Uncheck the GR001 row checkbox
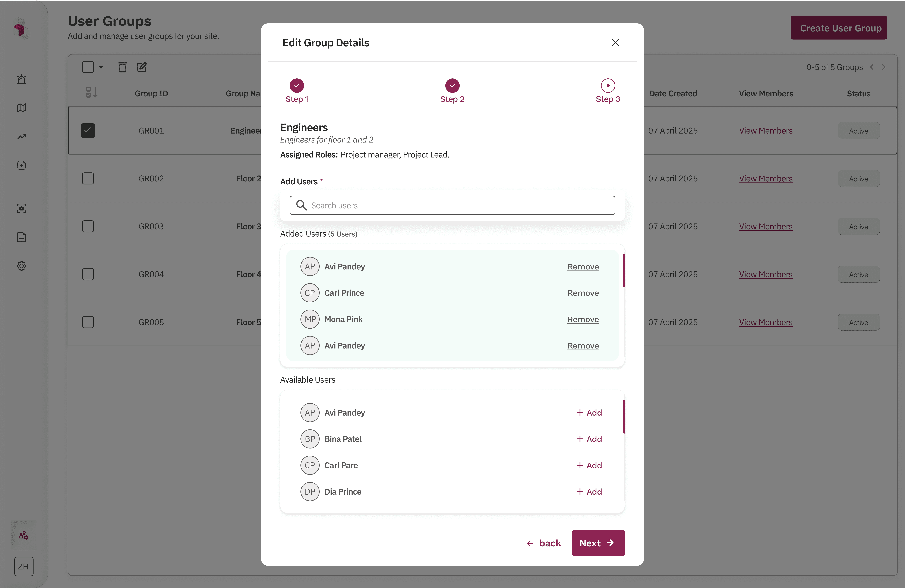Viewport: 905px width, 588px height. (88, 130)
